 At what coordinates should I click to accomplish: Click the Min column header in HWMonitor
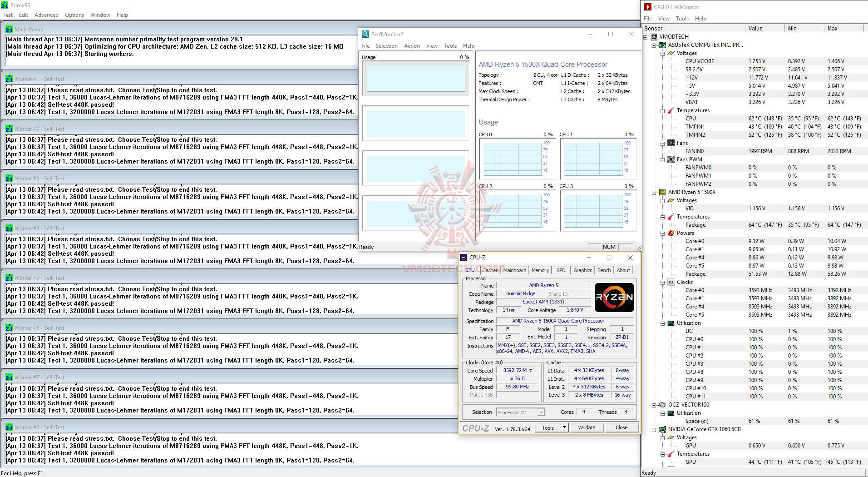click(x=804, y=28)
